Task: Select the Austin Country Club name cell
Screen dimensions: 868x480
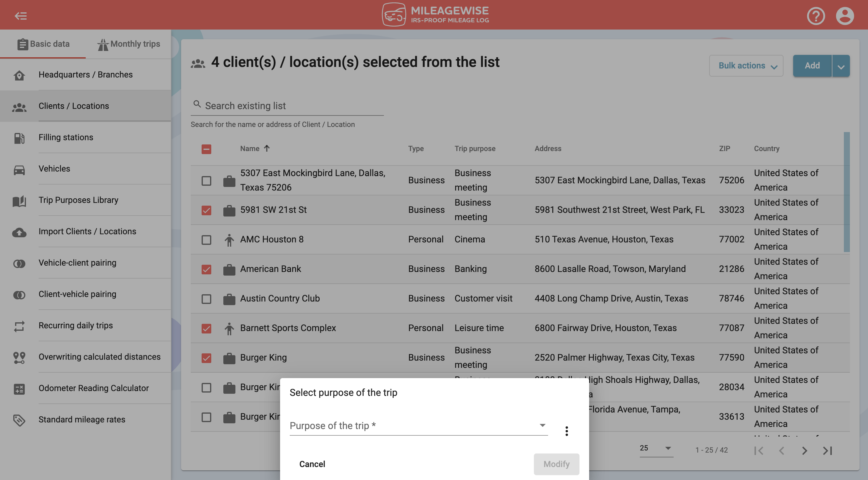Action: (x=280, y=298)
